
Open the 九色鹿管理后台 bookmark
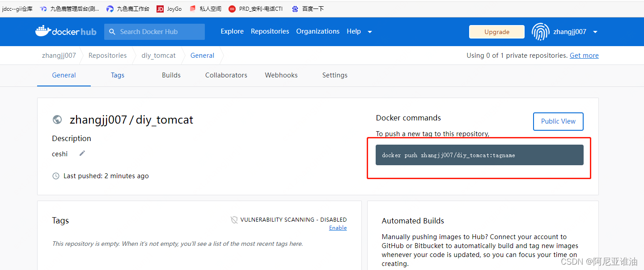[69, 9]
